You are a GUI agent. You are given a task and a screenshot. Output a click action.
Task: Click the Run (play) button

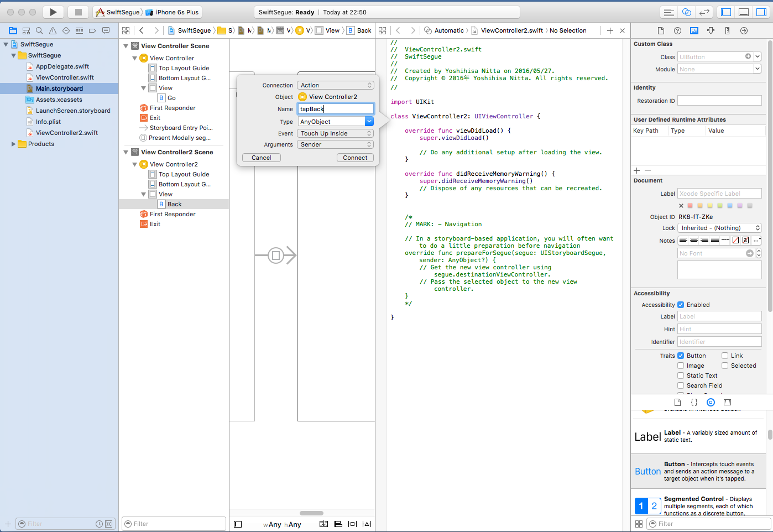[53, 12]
